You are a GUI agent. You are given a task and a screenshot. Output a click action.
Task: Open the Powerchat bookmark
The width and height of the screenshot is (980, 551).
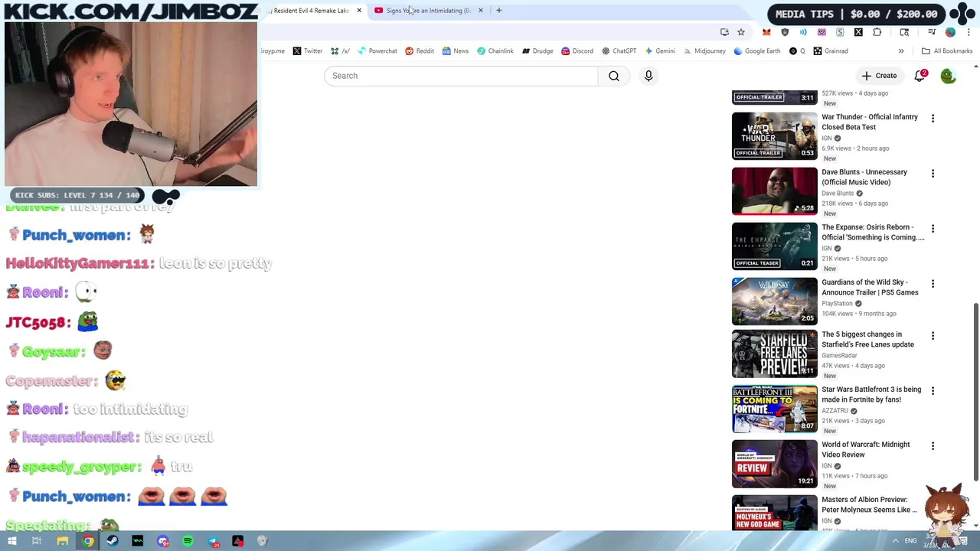point(377,51)
